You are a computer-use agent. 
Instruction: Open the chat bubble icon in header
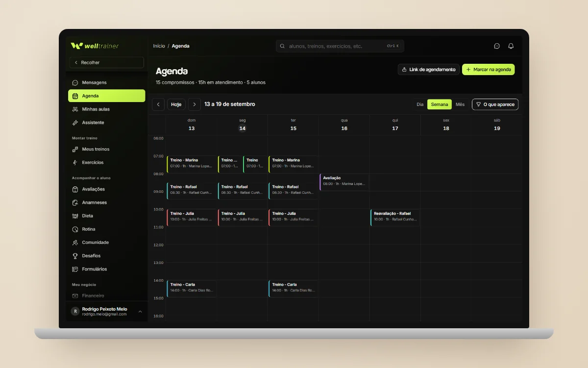(x=497, y=46)
